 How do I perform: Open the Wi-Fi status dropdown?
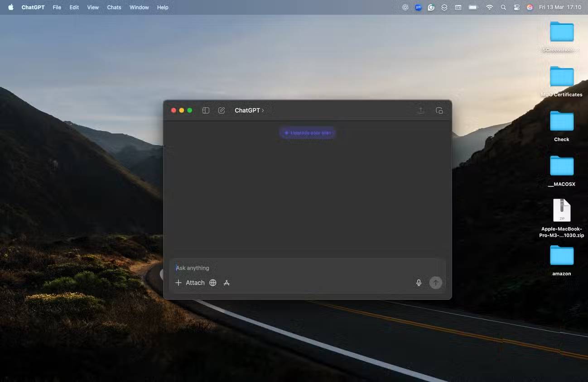(490, 7)
